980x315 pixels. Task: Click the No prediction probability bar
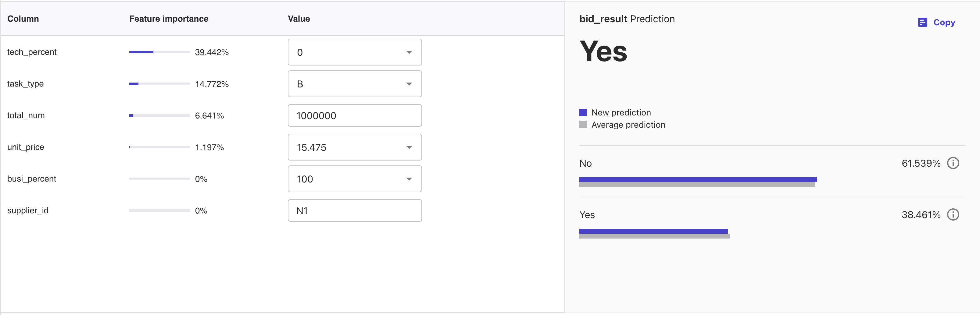click(697, 182)
